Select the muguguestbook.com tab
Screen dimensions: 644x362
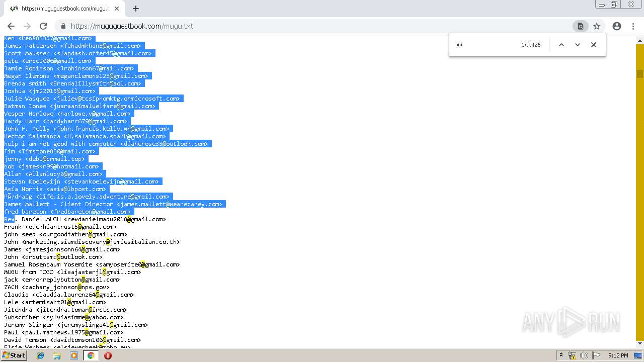click(x=63, y=9)
